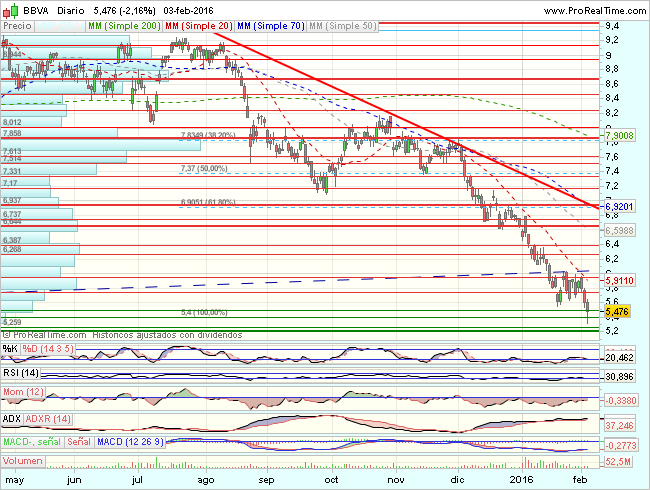
Task: Click the 8,012 volume profile level
Action: [x=12, y=122]
